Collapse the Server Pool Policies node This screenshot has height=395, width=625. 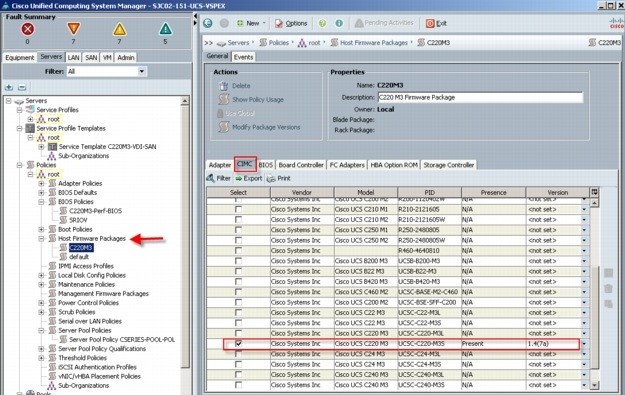point(41,330)
